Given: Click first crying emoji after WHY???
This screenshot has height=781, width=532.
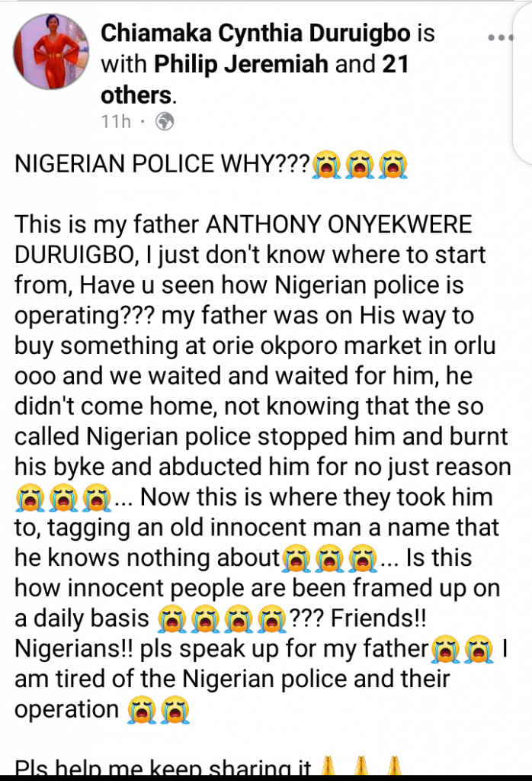Looking at the screenshot, I should point(326,165).
